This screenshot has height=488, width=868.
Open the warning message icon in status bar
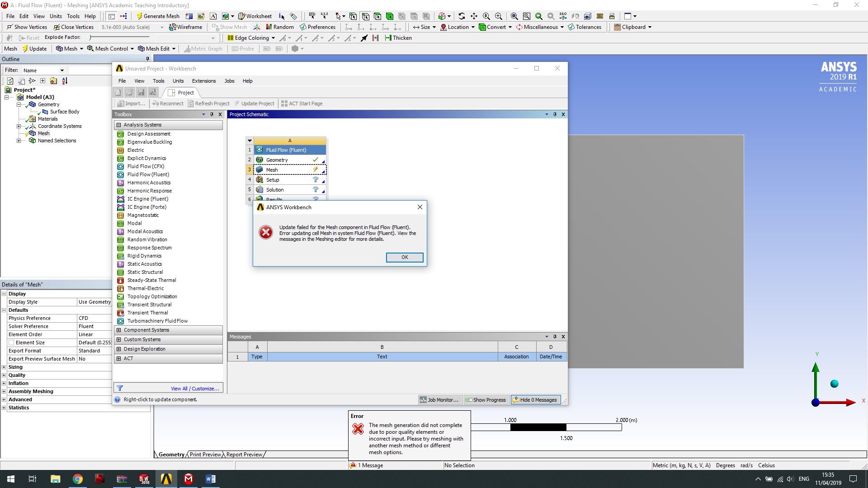[353, 465]
